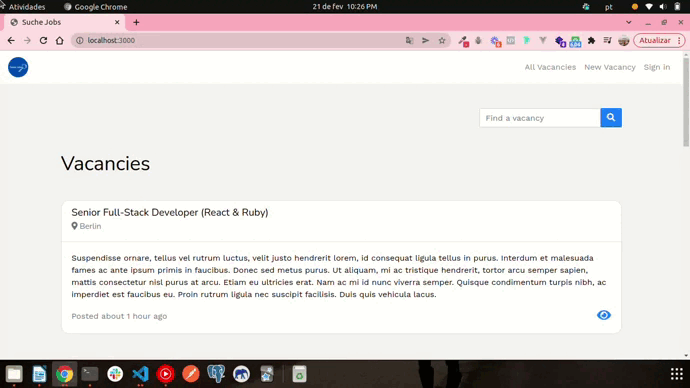The width and height of the screenshot is (690, 388).
Task: Open the Google Chrome app menu in top bar
Action: click(95, 7)
